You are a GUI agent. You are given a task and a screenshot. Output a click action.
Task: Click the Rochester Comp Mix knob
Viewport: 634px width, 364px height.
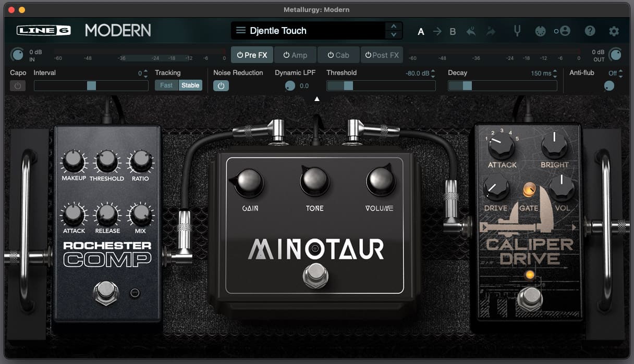pos(140,214)
